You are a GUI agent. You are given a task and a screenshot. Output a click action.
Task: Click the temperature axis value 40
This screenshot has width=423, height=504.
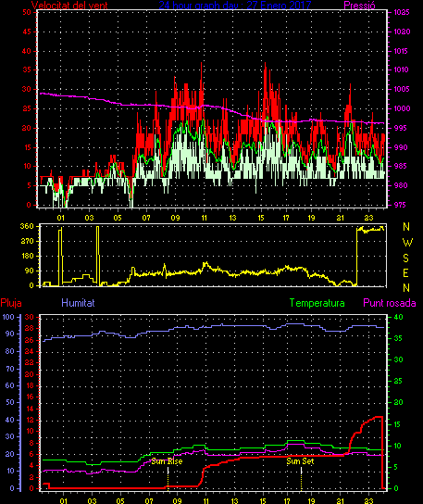[398, 317]
